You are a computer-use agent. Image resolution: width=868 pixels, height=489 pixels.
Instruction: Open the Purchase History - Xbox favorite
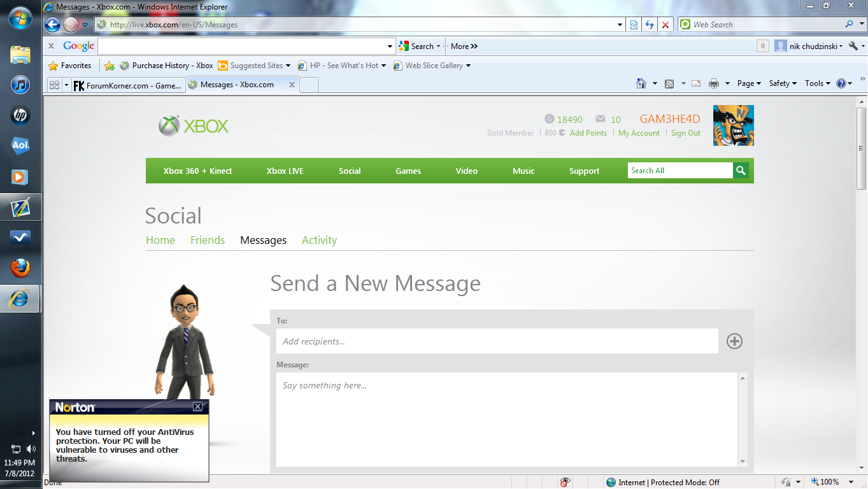point(167,66)
